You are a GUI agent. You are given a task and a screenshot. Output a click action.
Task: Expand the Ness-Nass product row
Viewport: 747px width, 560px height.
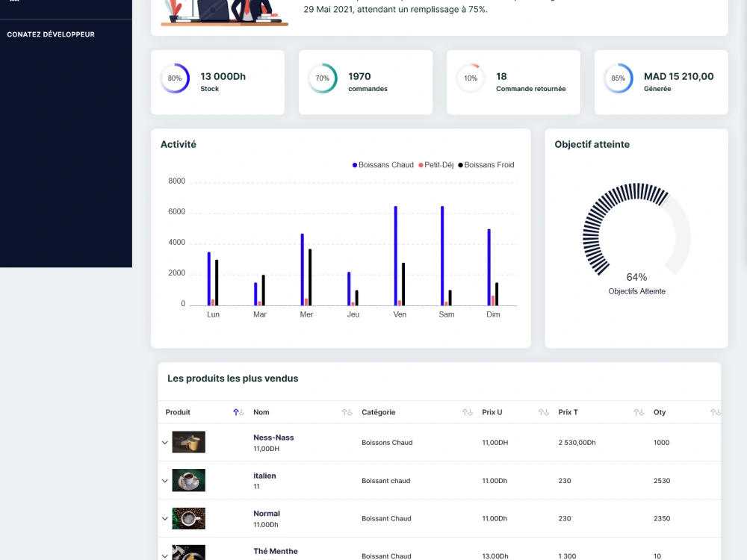(165, 442)
